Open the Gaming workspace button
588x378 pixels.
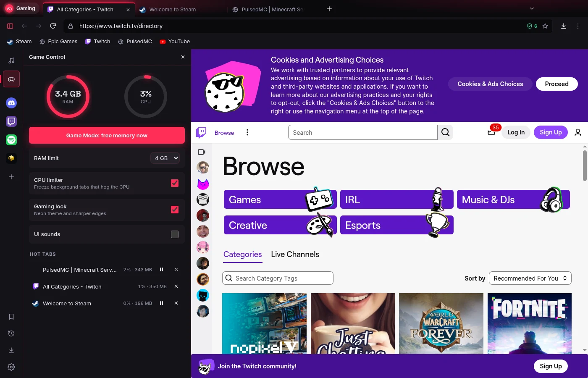point(21,8)
